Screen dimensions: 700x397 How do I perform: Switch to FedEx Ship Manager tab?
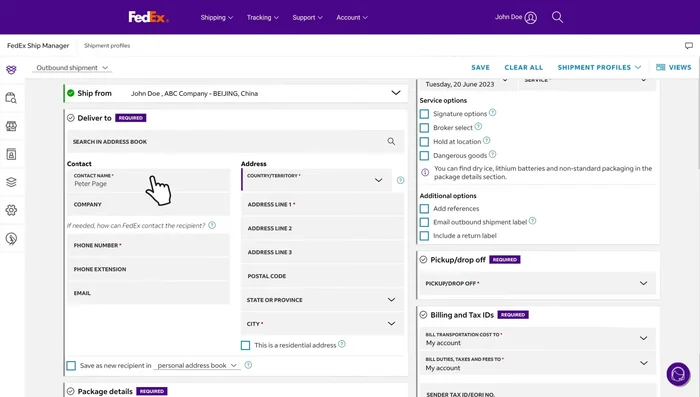point(38,46)
